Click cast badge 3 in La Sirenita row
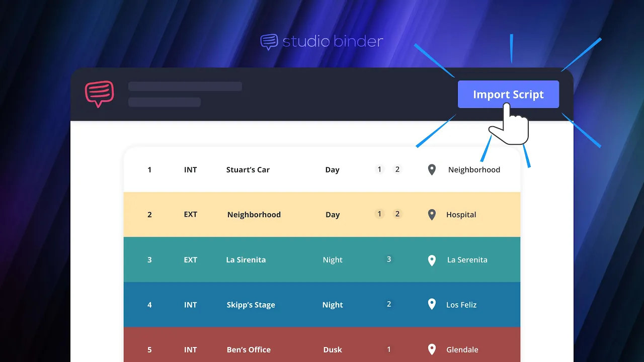The height and width of the screenshot is (362, 644). pyautogui.click(x=388, y=259)
